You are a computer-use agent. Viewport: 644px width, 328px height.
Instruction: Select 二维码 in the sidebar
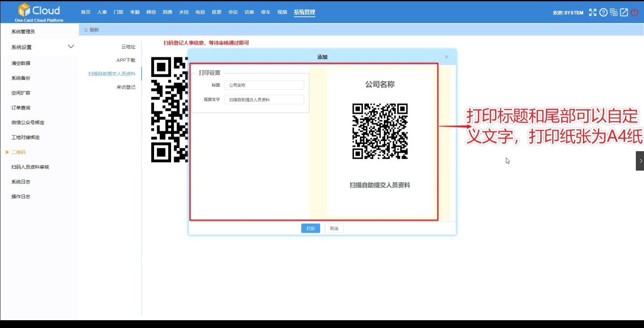(18, 152)
